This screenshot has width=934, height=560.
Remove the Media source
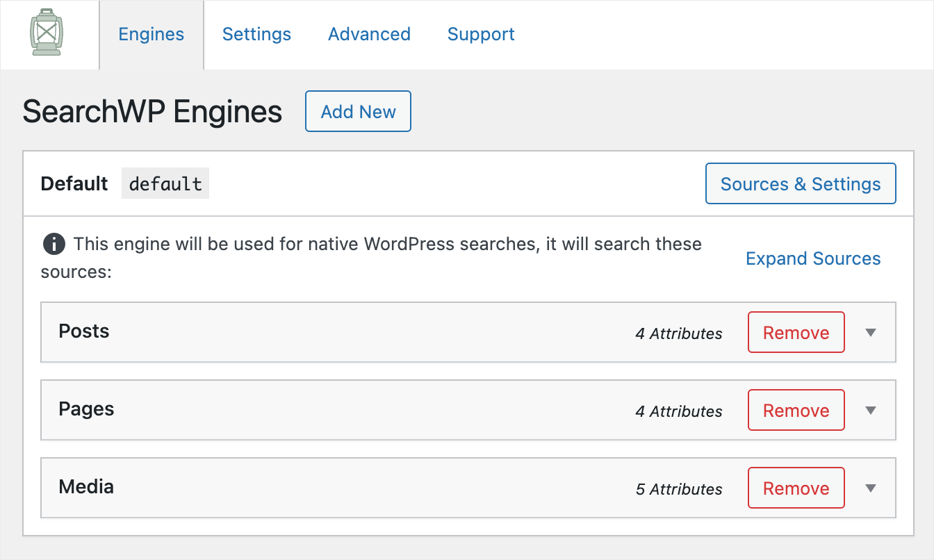(x=796, y=488)
